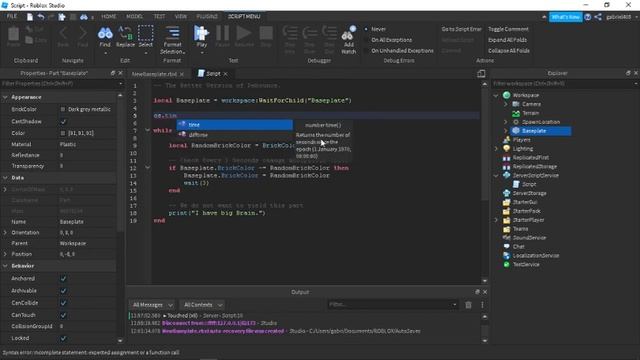Select SpawnLocation in Explorer
The width and height of the screenshot is (640, 360).
[x=541, y=122]
